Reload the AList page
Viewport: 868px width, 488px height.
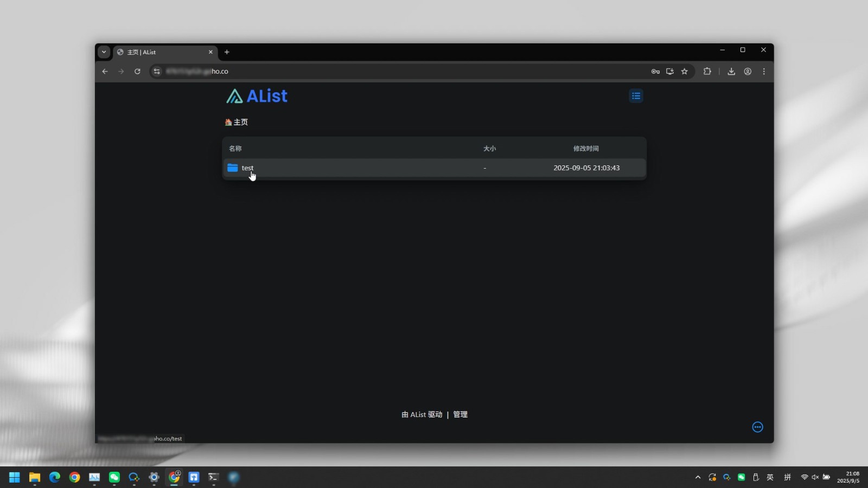click(137, 72)
